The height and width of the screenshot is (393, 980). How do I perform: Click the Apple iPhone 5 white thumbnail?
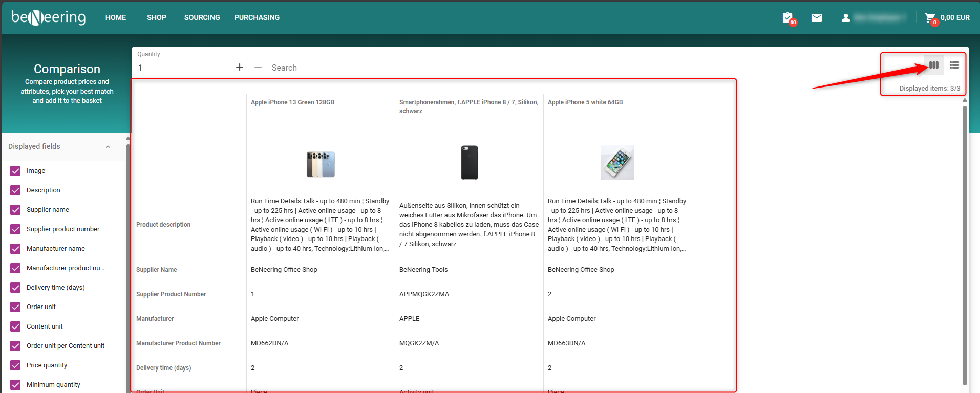[617, 163]
